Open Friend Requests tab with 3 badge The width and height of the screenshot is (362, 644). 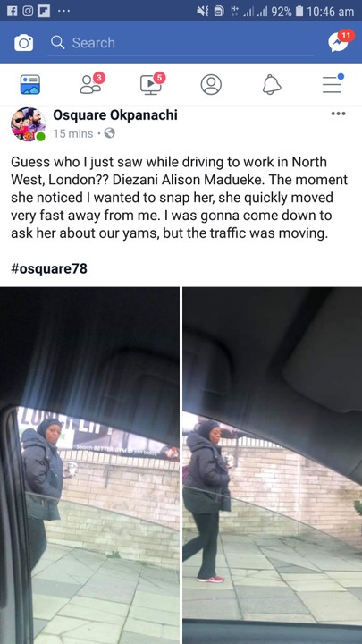click(x=91, y=84)
